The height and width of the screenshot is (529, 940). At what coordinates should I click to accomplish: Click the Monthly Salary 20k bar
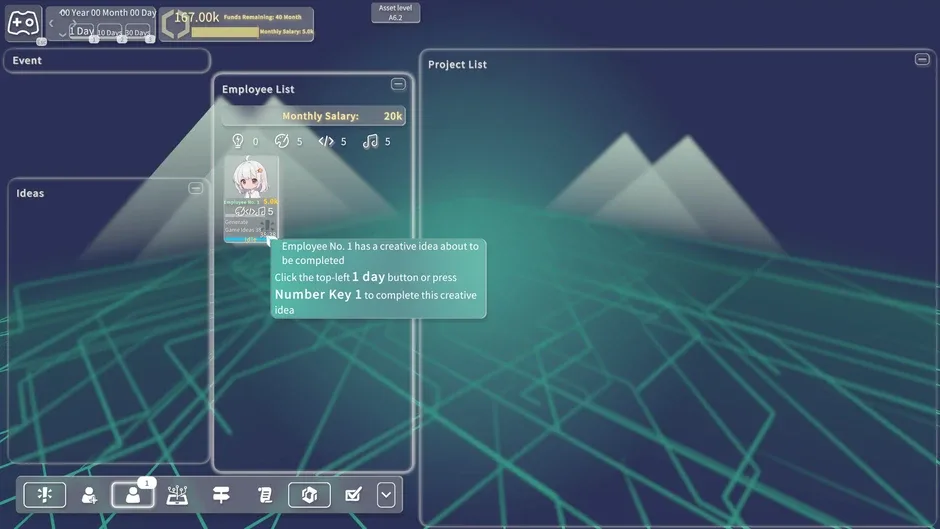point(314,116)
